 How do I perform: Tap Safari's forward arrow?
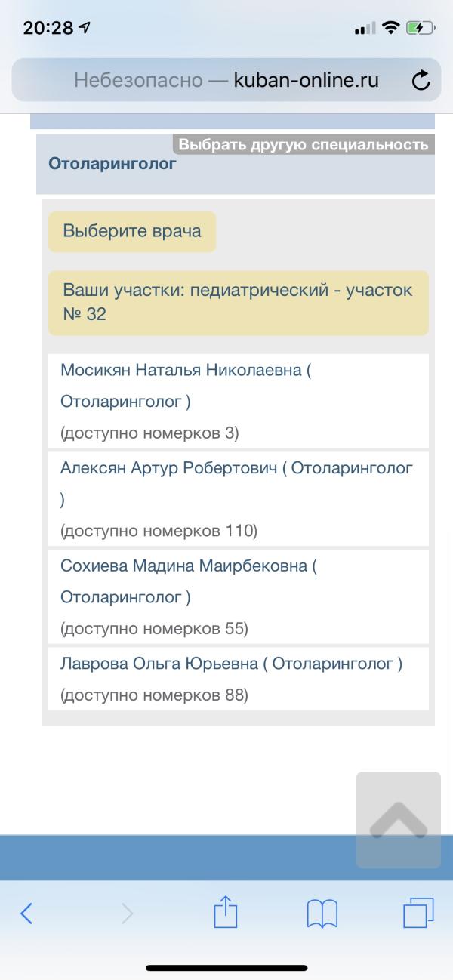tap(127, 914)
